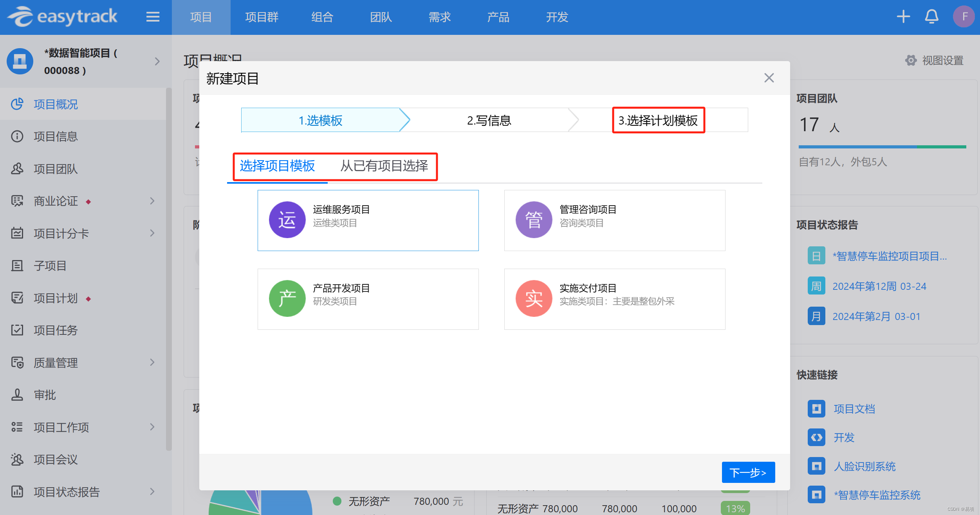Select the 管理咨询项目 template card
The width and height of the screenshot is (980, 515).
point(615,220)
